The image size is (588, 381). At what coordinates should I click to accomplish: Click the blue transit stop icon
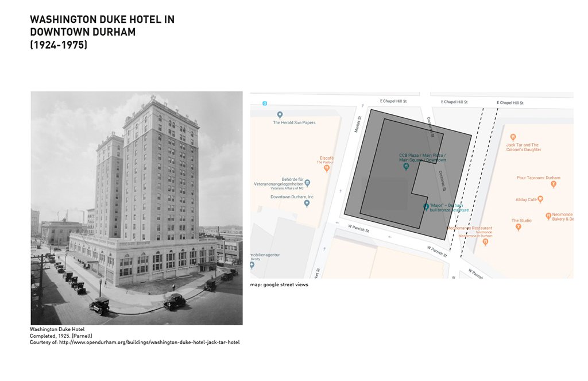pyautogui.click(x=265, y=103)
